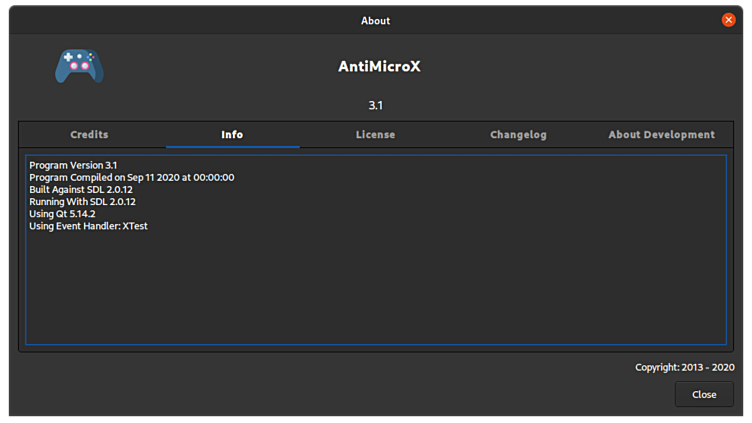Click the 'Using Qt 5.14.2' line
This screenshot has height=423, width=752.
tap(63, 214)
